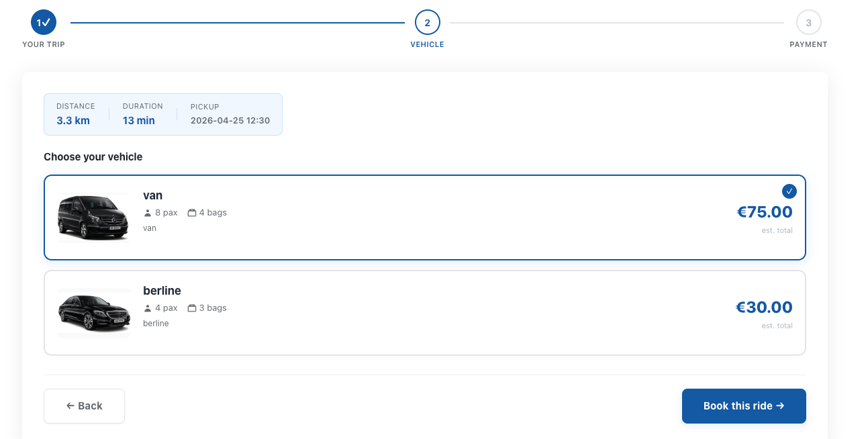Click the '4 pax' capacity text
This screenshot has height=439, width=868.
click(166, 308)
